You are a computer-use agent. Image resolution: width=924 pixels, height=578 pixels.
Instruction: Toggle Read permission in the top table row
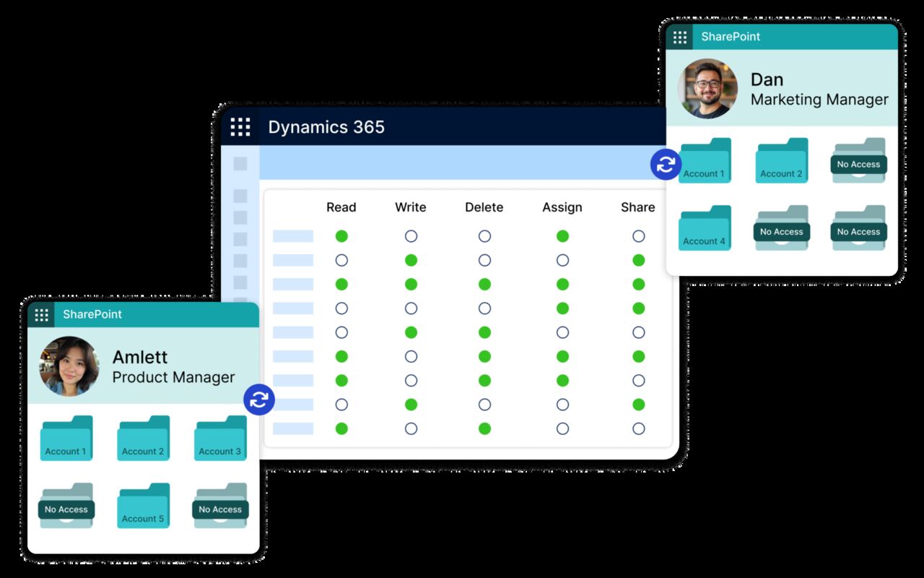click(341, 236)
